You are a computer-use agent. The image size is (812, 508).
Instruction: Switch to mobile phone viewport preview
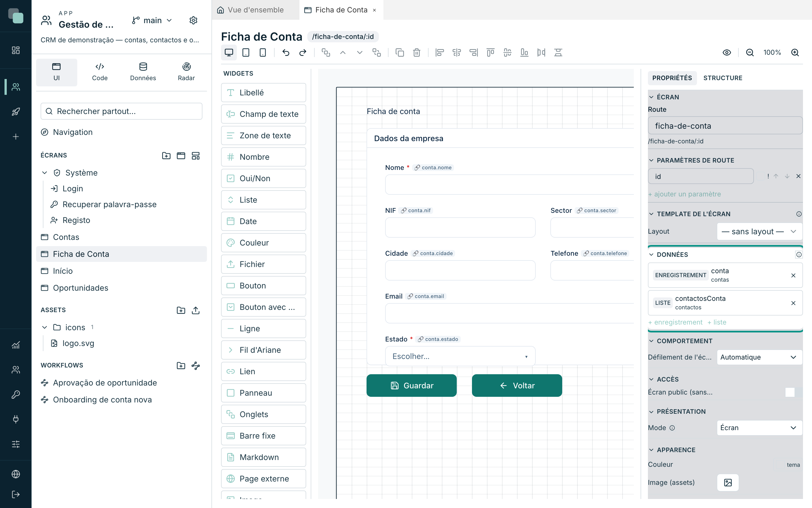pos(263,52)
